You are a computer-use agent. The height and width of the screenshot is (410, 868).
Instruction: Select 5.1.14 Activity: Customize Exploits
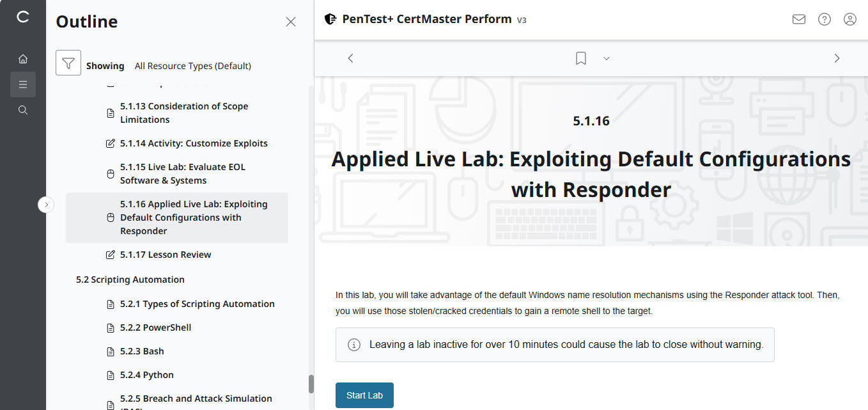coord(194,143)
